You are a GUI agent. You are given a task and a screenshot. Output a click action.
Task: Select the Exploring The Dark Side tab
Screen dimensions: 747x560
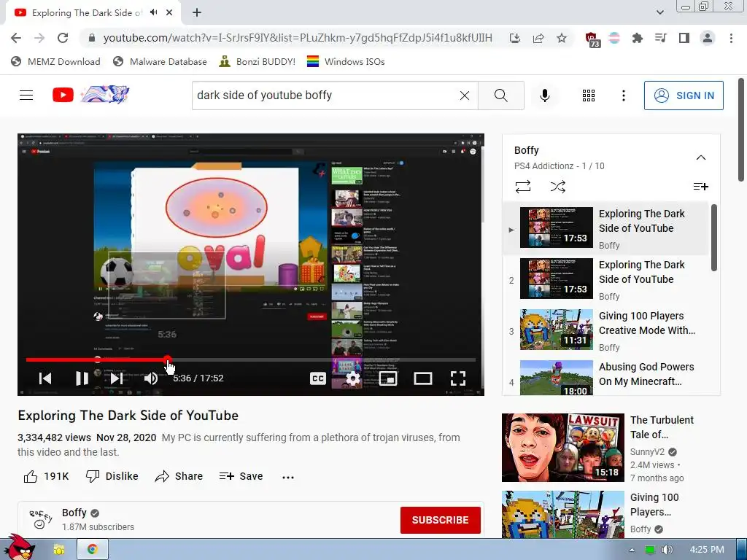pyautogui.click(x=86, y=13)
